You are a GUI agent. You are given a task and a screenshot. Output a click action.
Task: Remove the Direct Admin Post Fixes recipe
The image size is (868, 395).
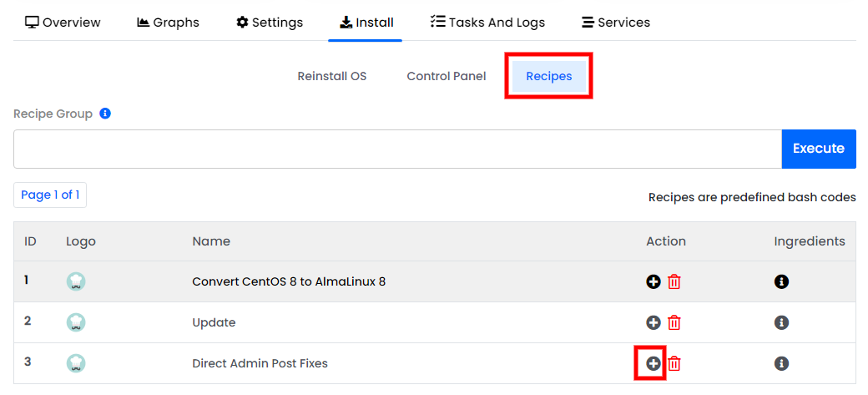tap(674, 363)
